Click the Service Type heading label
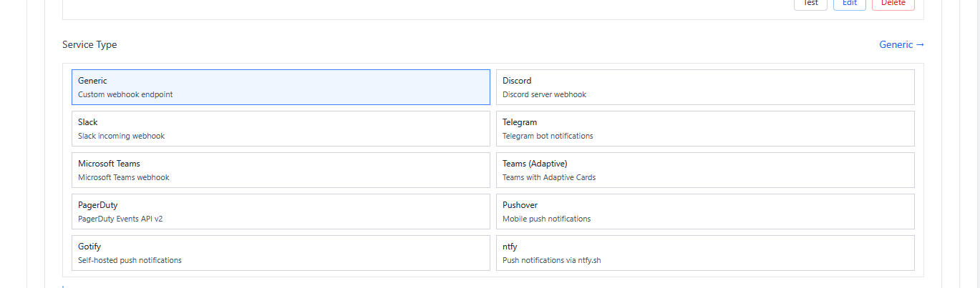Viewport: 980px width, 288px height. (x=89, y=44)
